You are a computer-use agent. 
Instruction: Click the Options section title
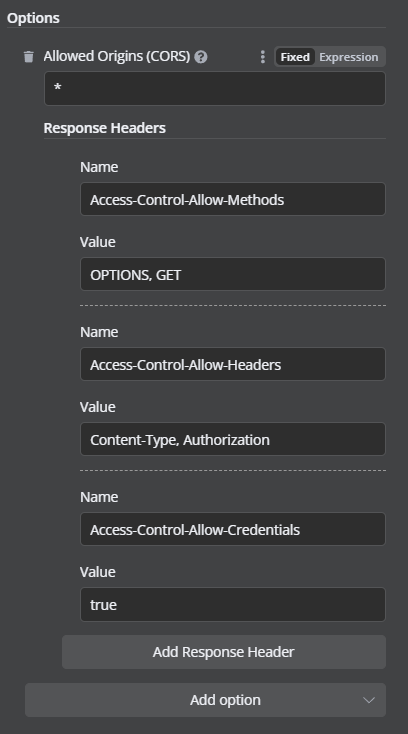coord(33,18)
